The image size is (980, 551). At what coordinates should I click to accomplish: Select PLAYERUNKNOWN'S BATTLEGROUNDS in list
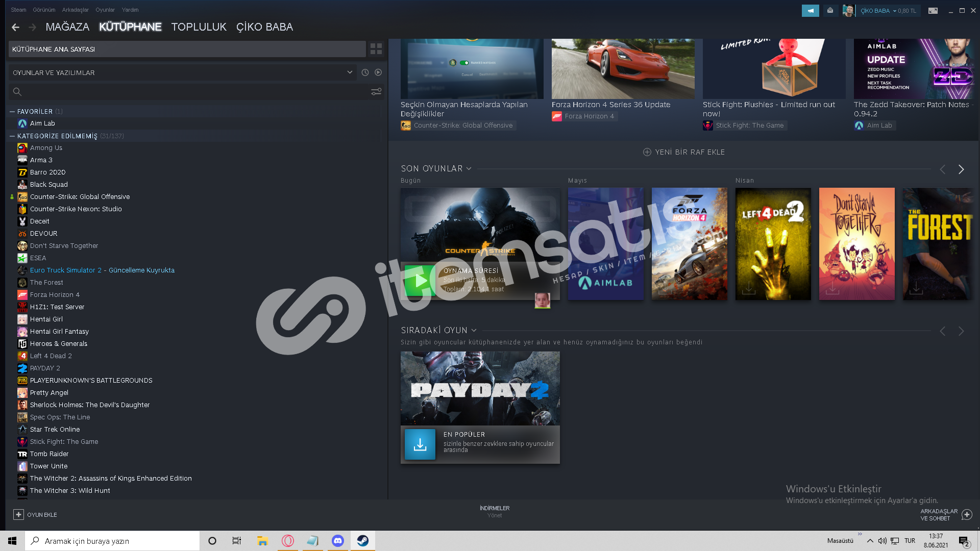click(91, 381)
